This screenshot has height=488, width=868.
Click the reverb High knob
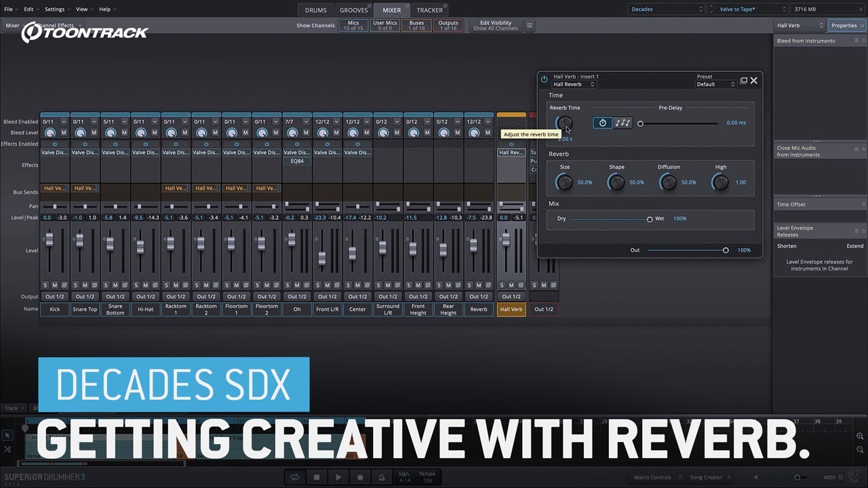(x=720, y=182)
